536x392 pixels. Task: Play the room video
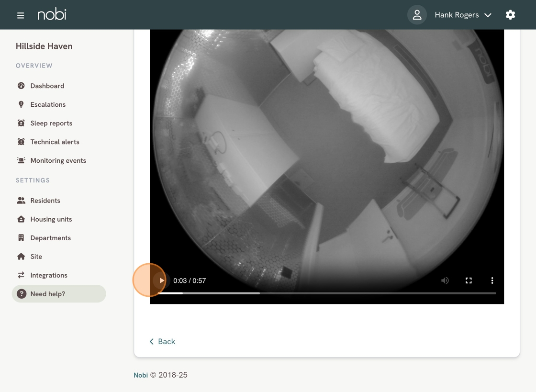click(162, 280)
